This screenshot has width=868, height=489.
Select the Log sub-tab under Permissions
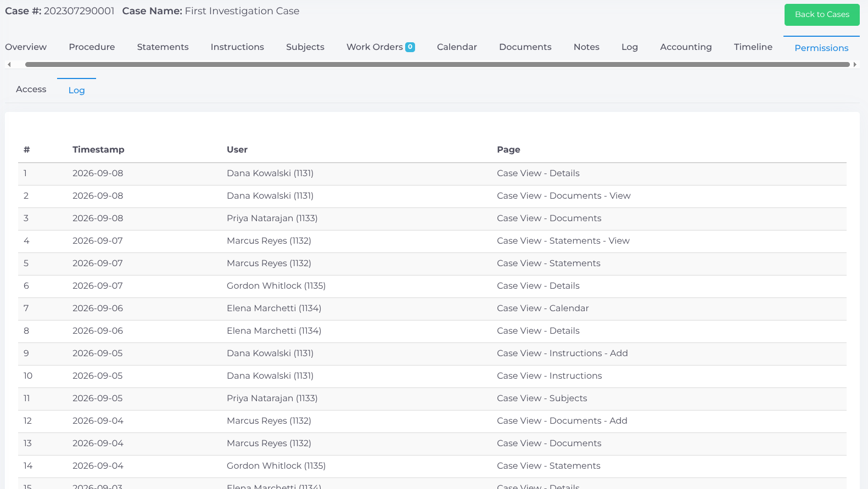click(76, 91)
